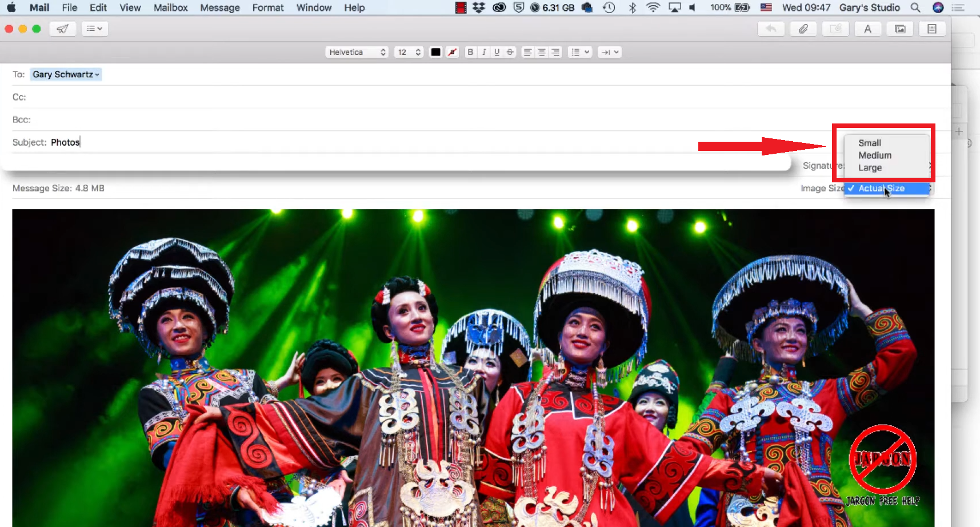The height and width of the screenshot is (527, 980).
Task: Enable center text alignment
Action: point(541,52)
